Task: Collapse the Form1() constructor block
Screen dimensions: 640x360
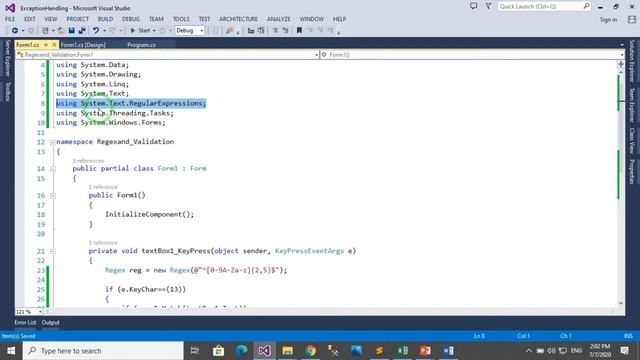Action: coord(53,196)
